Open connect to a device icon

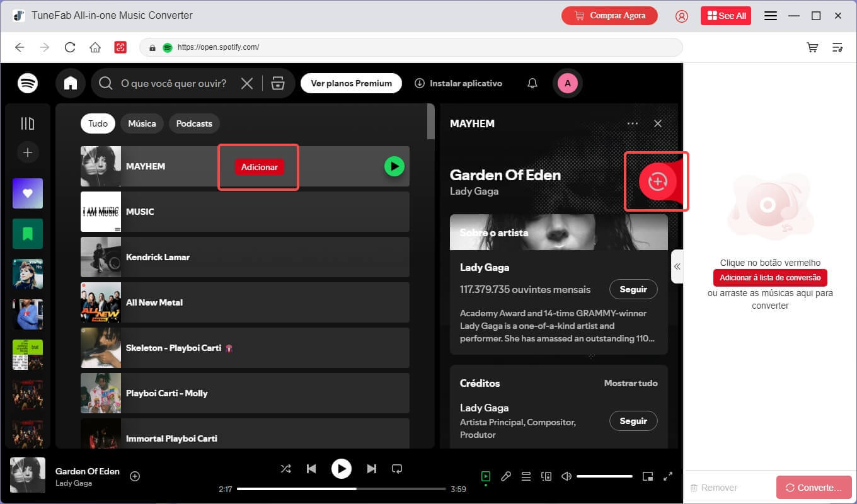(x=546, y=477)
